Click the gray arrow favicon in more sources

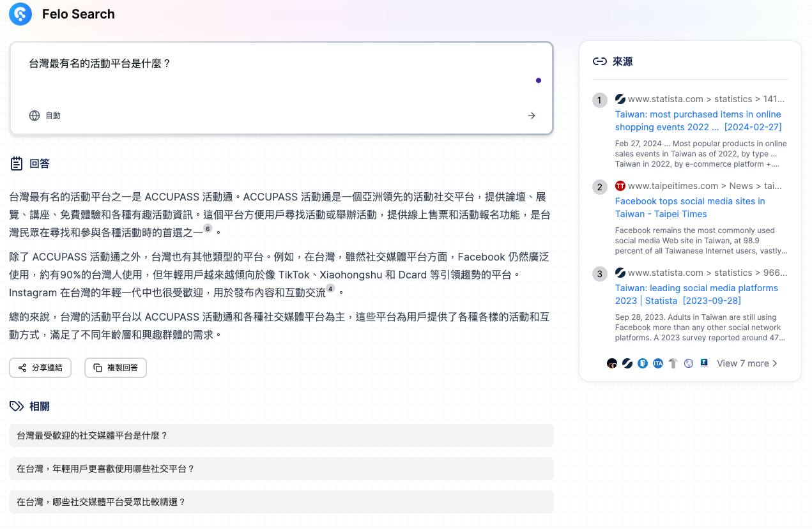point(673,363)
